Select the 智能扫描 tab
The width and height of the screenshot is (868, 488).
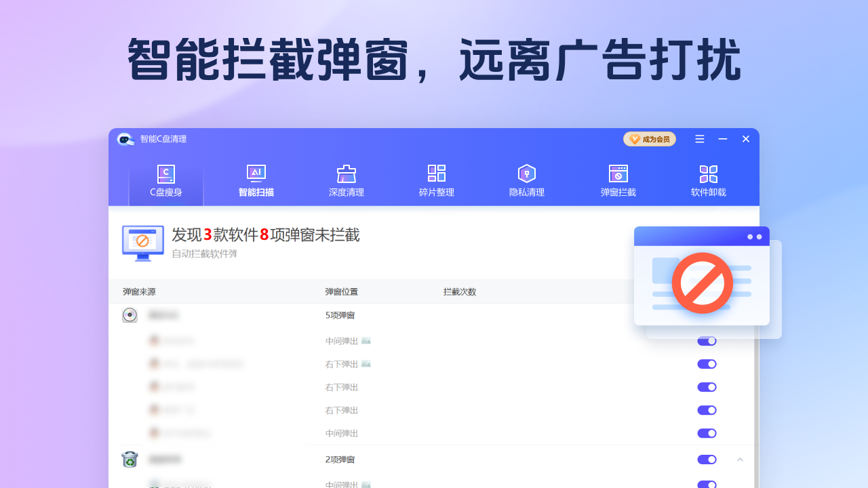click(x=256, y=180)
